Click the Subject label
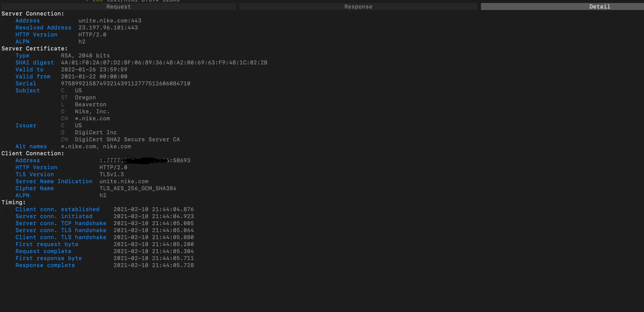The image size is (644, 312). (x=27, y=91)
